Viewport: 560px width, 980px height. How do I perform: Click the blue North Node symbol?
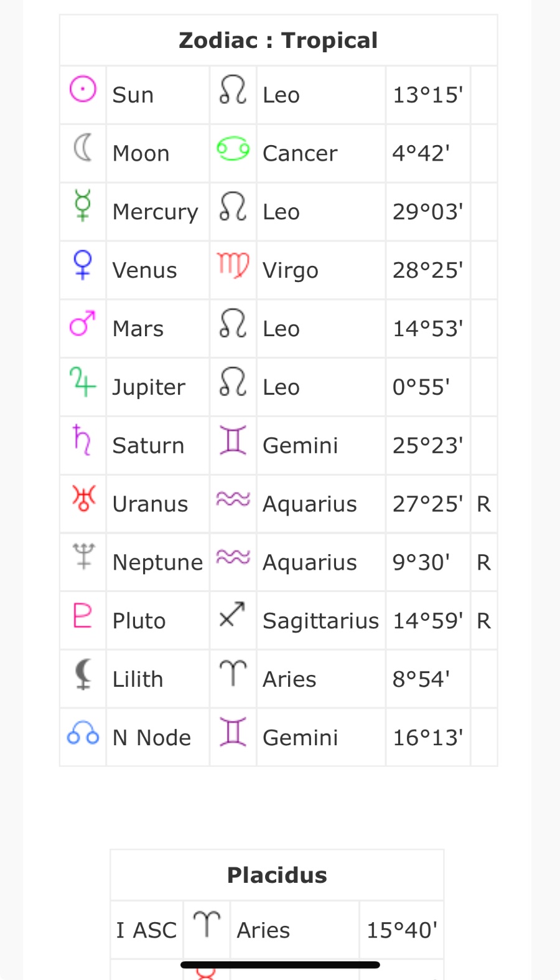point(83,733)
